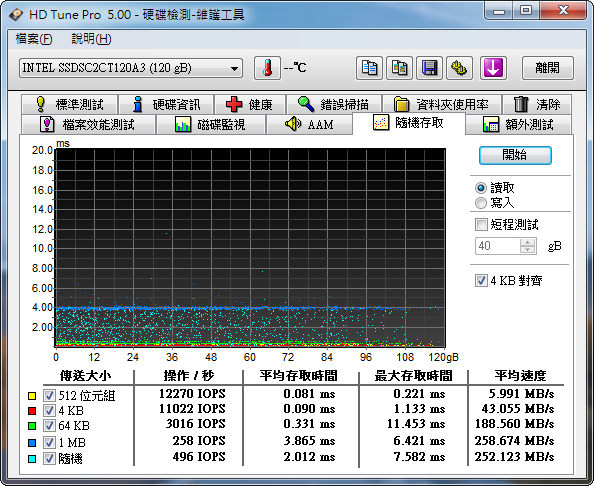
Task: Select the 讀取 read radio button
Action: tap(481, 188)
